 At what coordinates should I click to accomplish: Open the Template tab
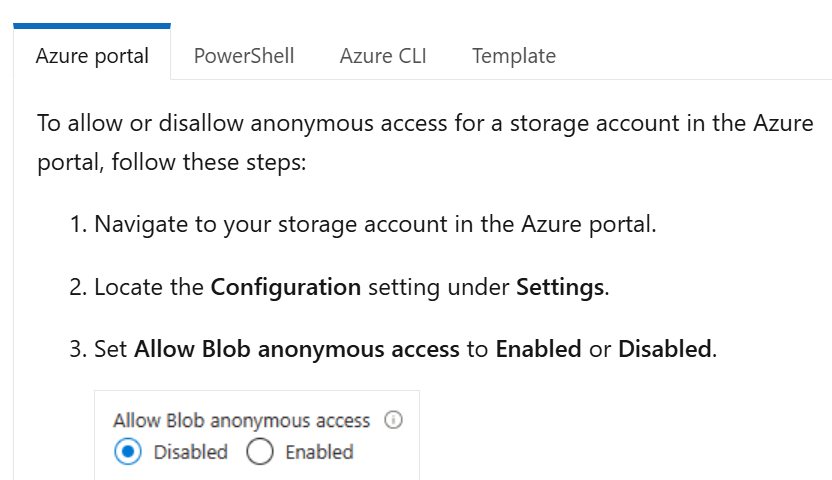click(x=514, y=56)
